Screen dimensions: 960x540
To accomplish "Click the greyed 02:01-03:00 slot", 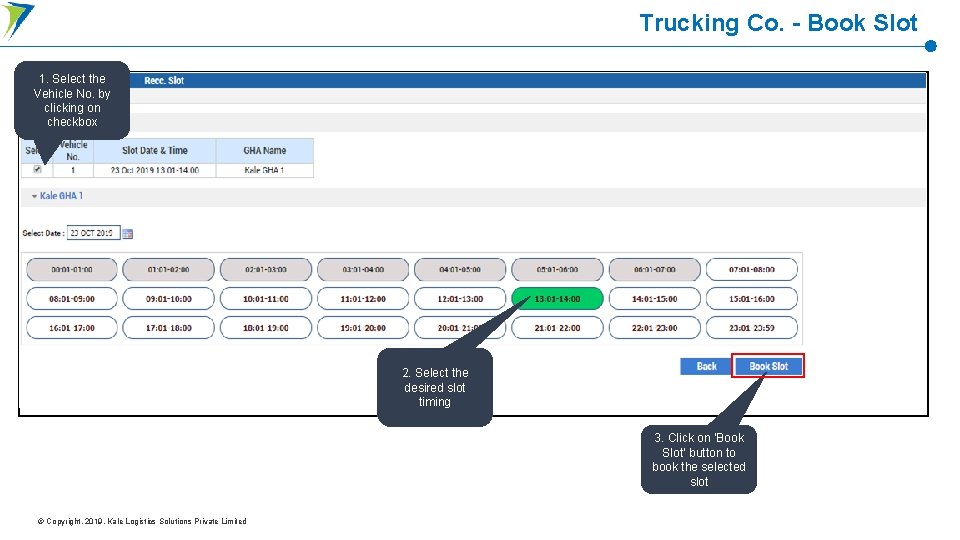I will pyautogui.click(x=266, y=269).
